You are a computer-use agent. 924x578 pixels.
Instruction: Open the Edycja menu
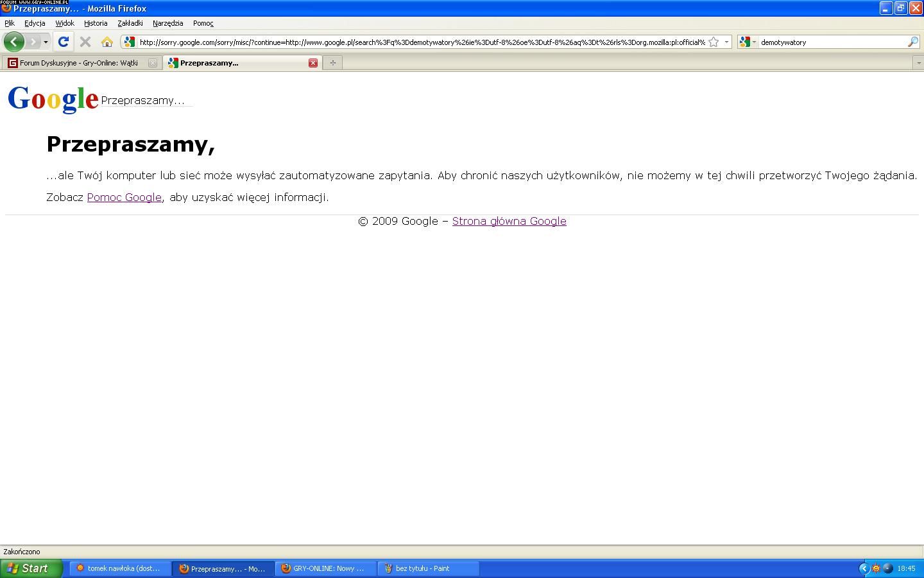[x=35, y=23]
